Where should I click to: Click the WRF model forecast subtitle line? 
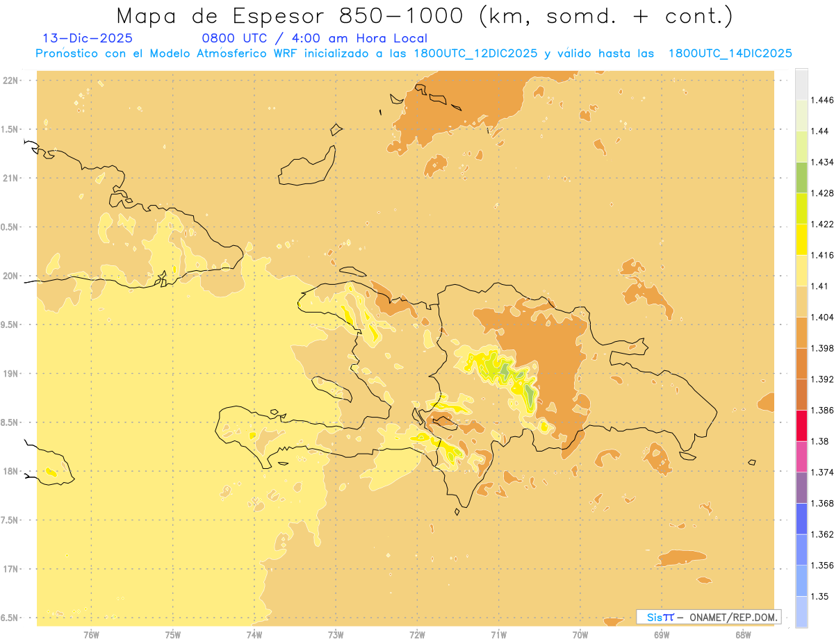tap(414, 53)
